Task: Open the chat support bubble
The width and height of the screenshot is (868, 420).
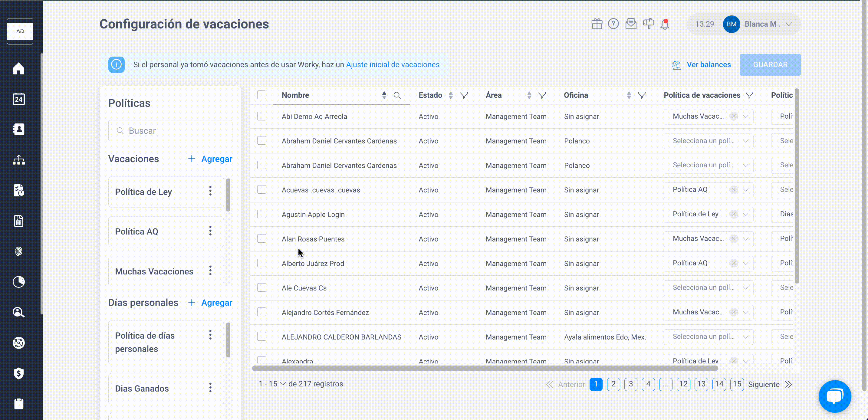Action: (835, 396)
